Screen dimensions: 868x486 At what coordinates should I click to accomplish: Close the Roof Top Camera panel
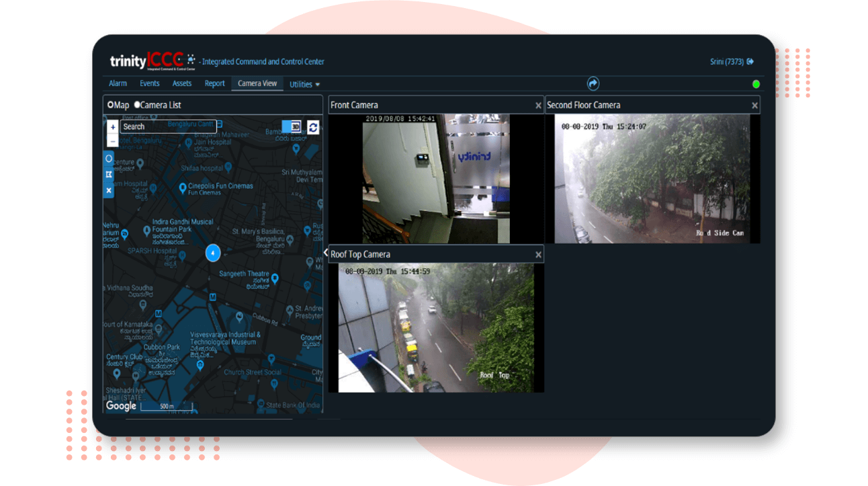(538, 255)
